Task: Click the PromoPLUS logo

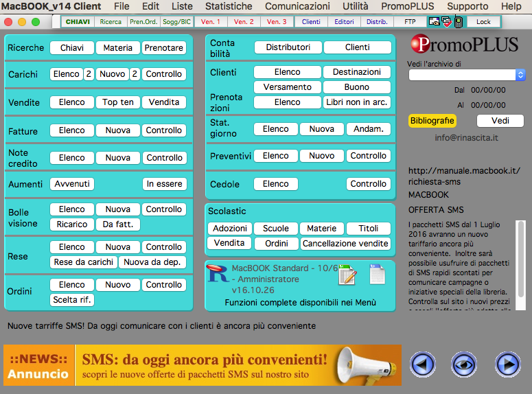Action: [465, 44]
